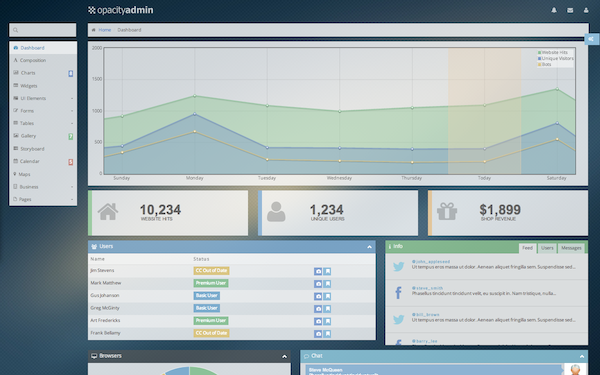Open Charts in the sidebar

(x=43, y=73)
